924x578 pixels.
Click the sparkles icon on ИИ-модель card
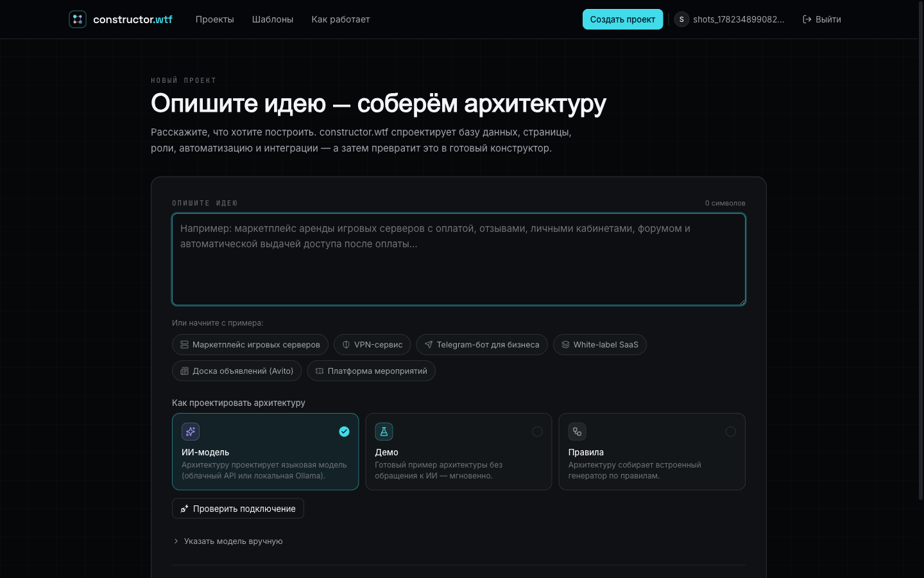tap(191, 432)
